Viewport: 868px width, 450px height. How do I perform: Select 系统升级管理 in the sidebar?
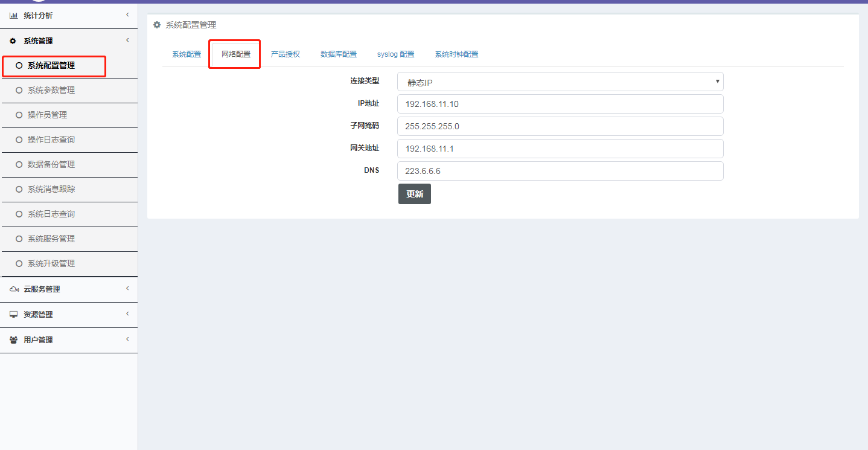(51, 264)
